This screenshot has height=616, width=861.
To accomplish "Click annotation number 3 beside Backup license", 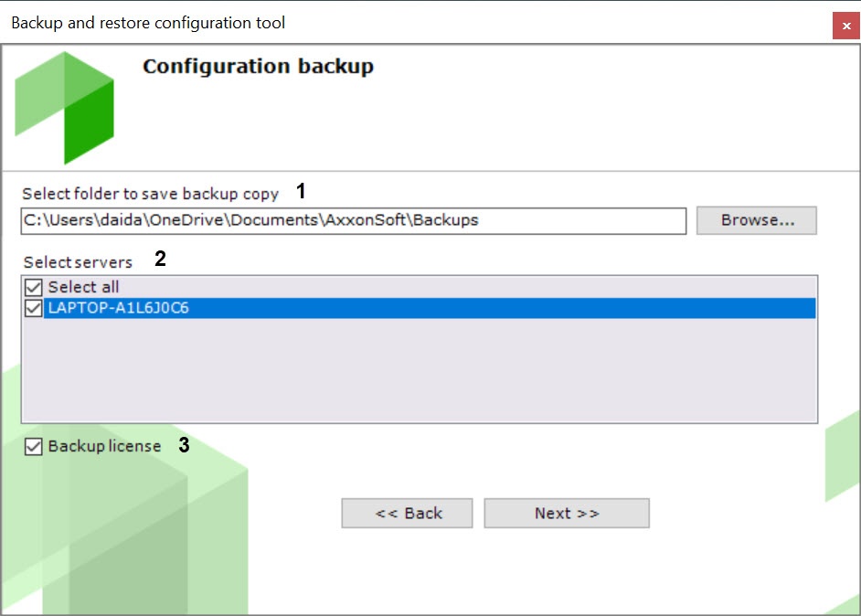I will click(x=184, y=445).
